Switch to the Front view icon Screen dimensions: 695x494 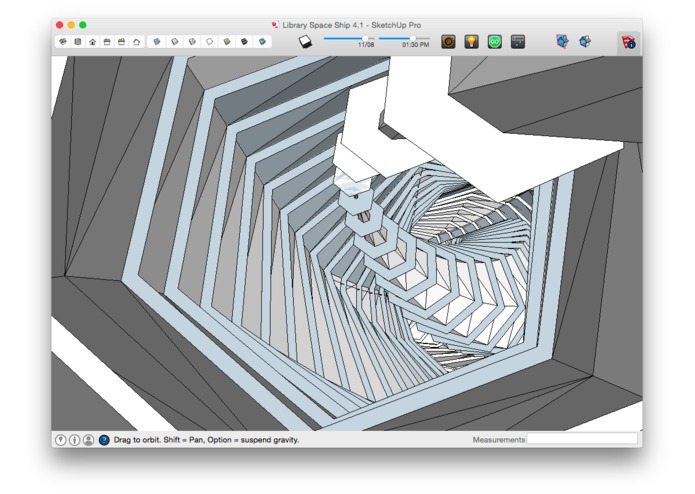coord(92,42)
